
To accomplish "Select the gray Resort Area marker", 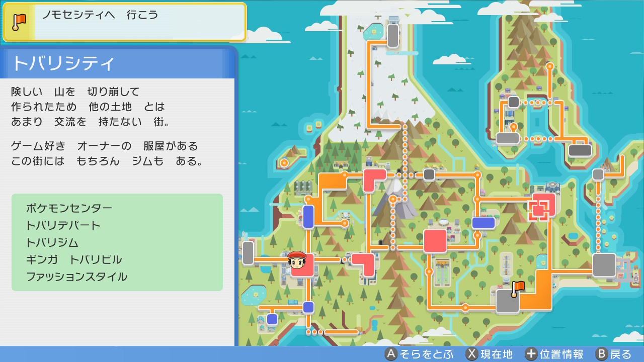I will [580, 150].
